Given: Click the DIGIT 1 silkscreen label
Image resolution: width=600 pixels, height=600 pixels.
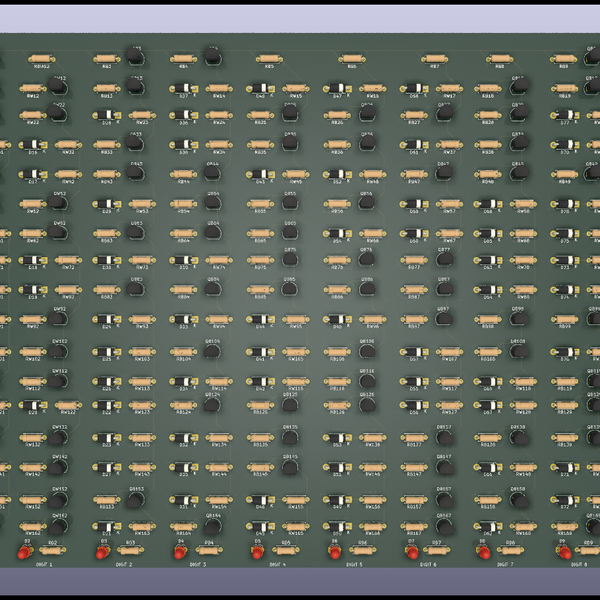Looking at the screenshot, I should (x=44, y=564).
